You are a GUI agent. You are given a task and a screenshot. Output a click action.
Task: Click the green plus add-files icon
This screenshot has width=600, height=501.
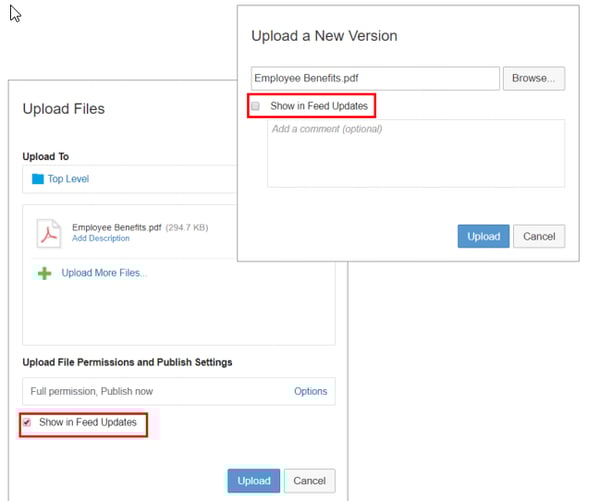pos(44,273)
